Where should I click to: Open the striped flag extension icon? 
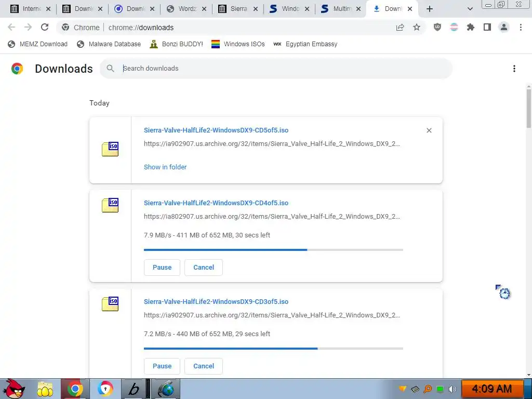pyautogui.click(x=454, y=27)
